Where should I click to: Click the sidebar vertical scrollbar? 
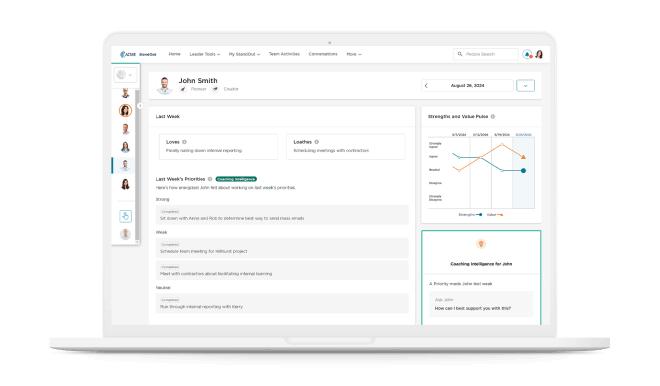137,166
